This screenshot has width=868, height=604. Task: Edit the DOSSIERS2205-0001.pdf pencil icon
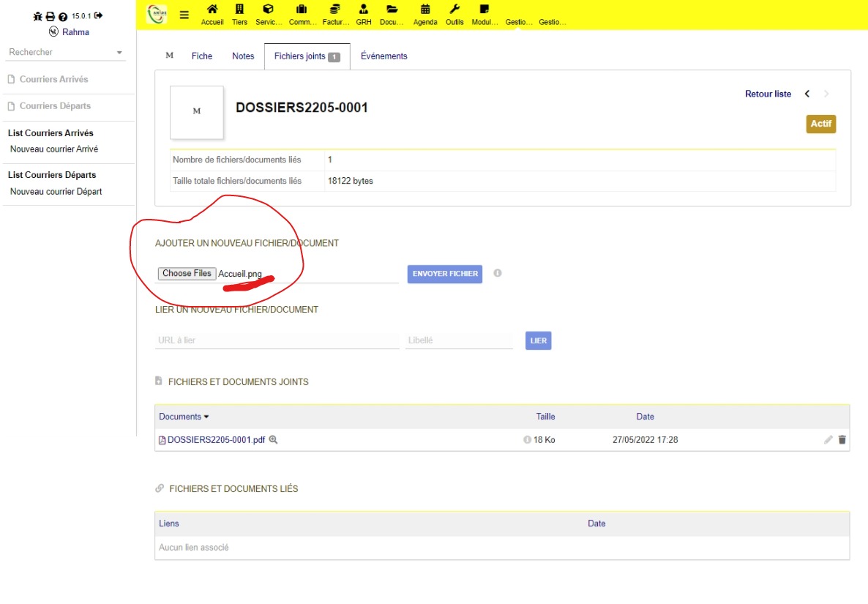(828, 439)
